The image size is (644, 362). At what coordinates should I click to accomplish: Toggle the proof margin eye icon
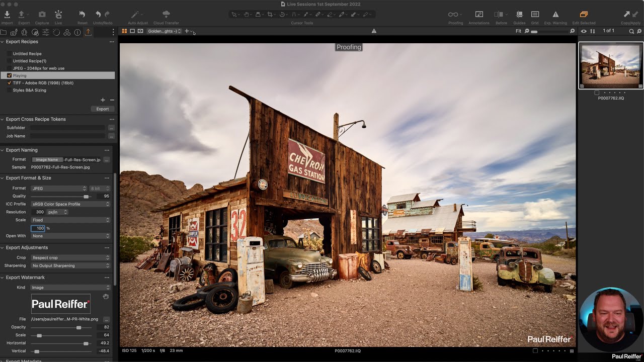140,31
